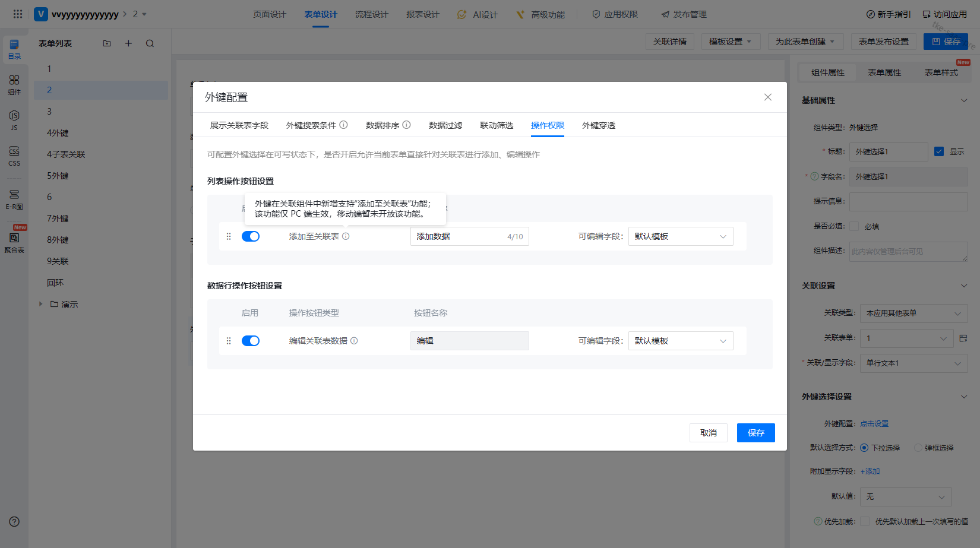Click the info icon beside 添加至关联表
980x548 pixels.
(x=346, y=236)
